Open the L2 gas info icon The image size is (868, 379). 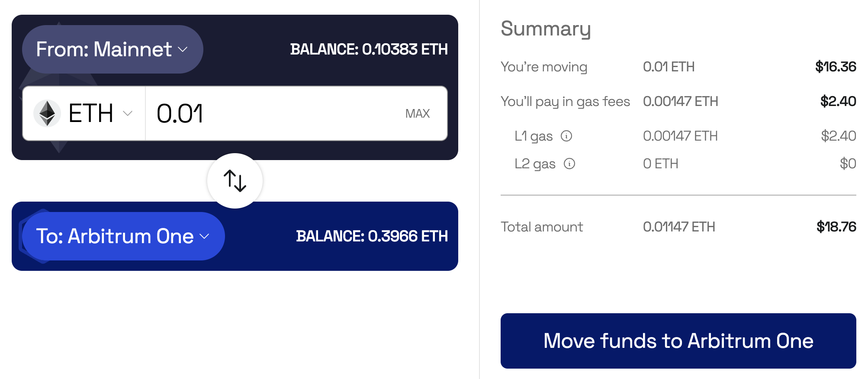coord(569,164)
